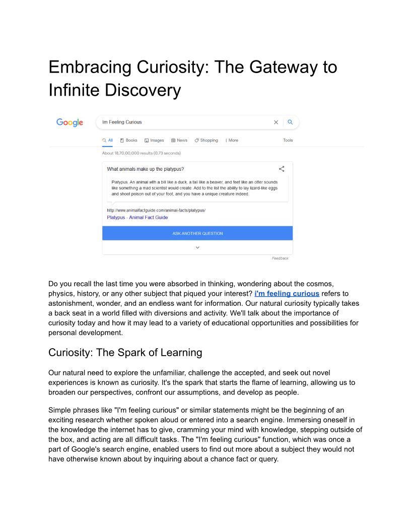Clear the search box with the X icon

pyautogui.click(x=276, y=122)
